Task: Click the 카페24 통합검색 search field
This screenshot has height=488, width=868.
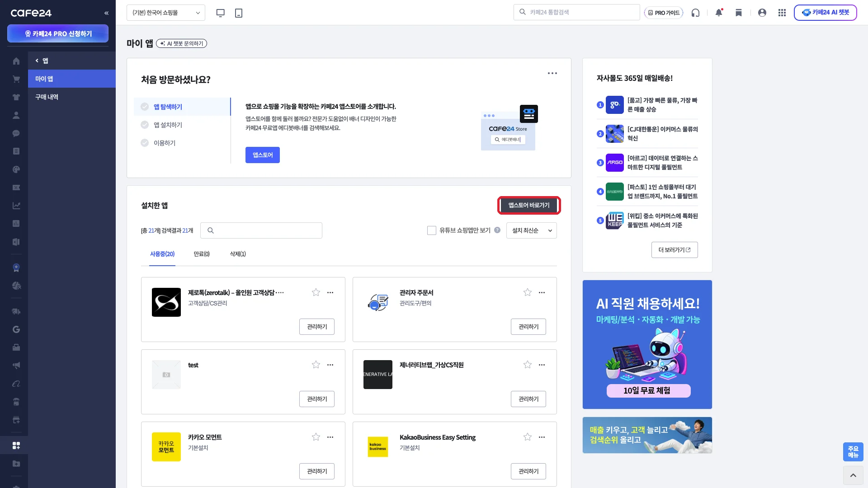Action: coord(577,12)
